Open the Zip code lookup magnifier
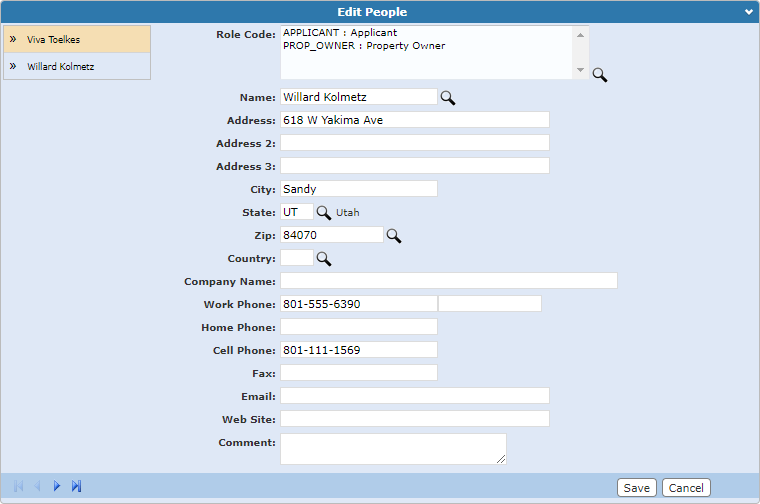The image size is (760, 504). (394, 236)
